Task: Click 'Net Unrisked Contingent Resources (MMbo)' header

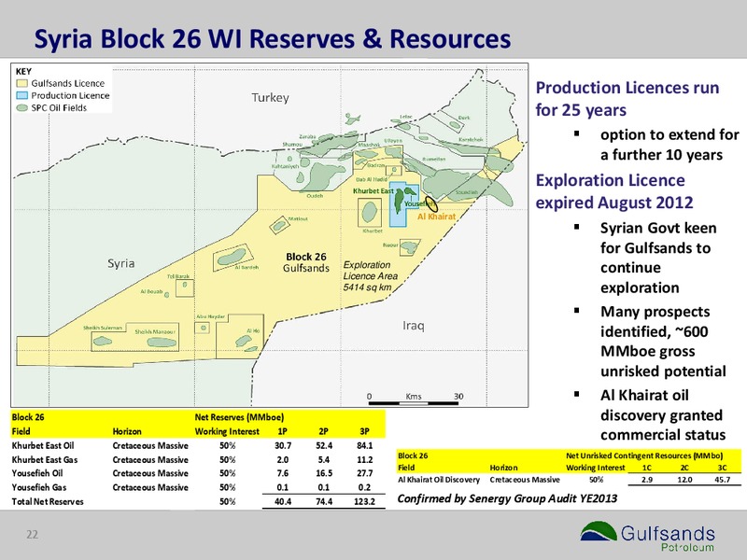Action: (644, 455)
